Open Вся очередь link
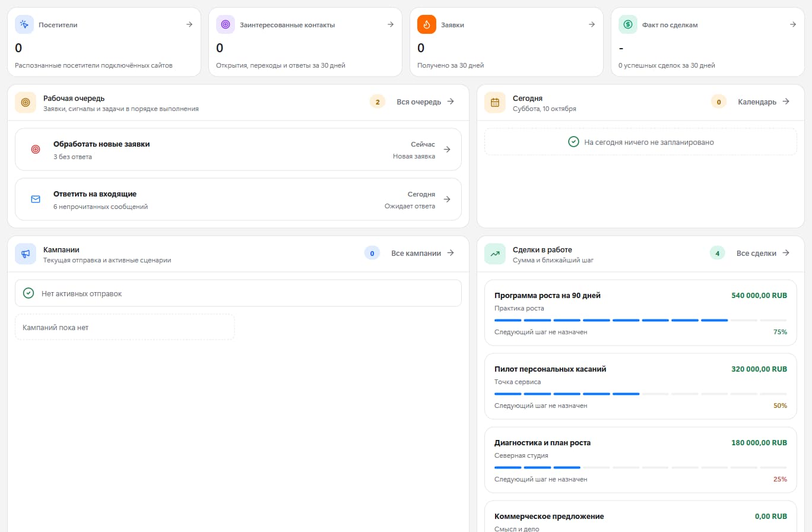This screenshot has height=532, width=812. pyautogui.click(x=426, y=102)
